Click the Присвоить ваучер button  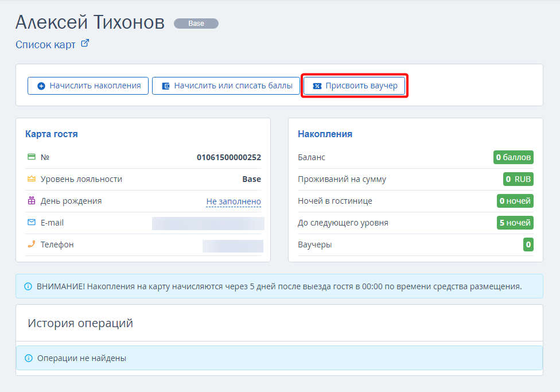354,86
